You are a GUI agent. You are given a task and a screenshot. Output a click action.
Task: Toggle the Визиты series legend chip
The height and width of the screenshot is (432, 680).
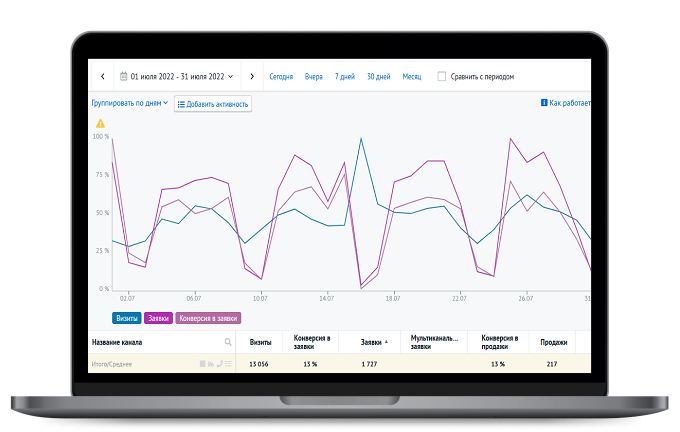[x=127, y=318]
